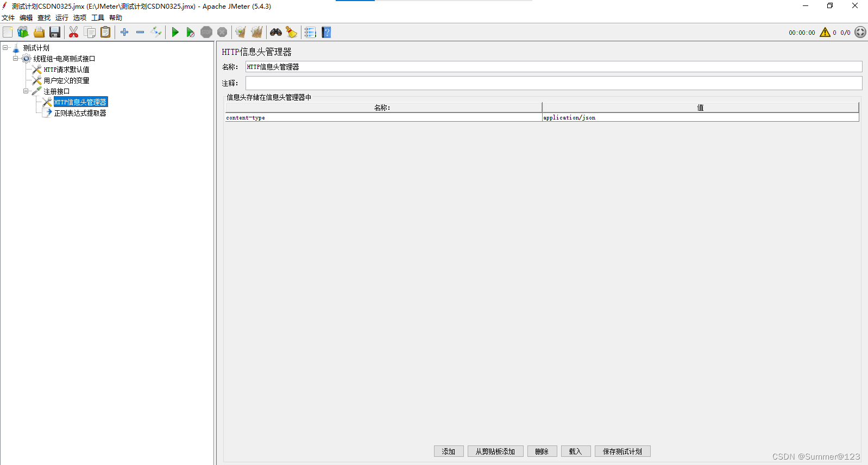Select 注册接口 sampler in the tree

56,91
